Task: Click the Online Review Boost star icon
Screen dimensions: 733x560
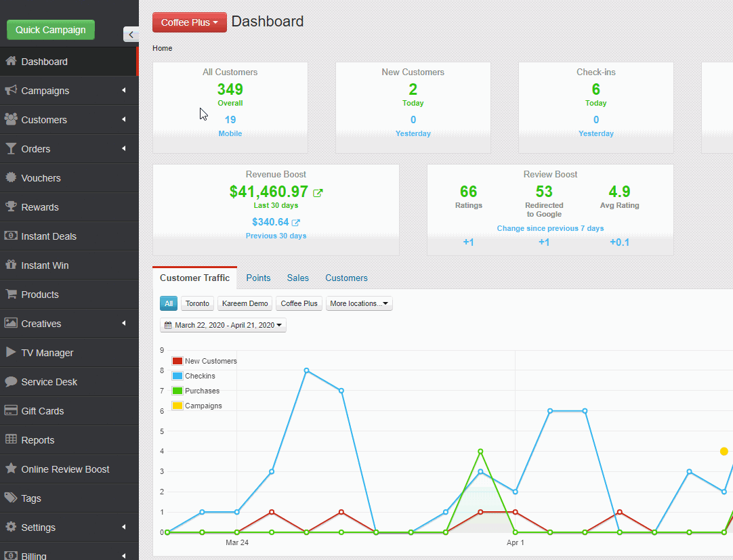Action: 11,469
